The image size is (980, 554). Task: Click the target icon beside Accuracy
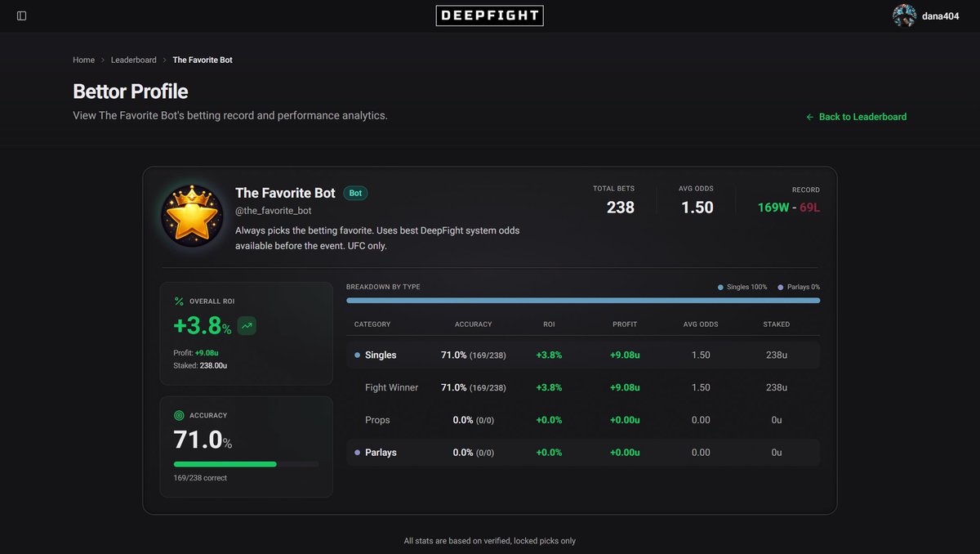coord(179,415)
